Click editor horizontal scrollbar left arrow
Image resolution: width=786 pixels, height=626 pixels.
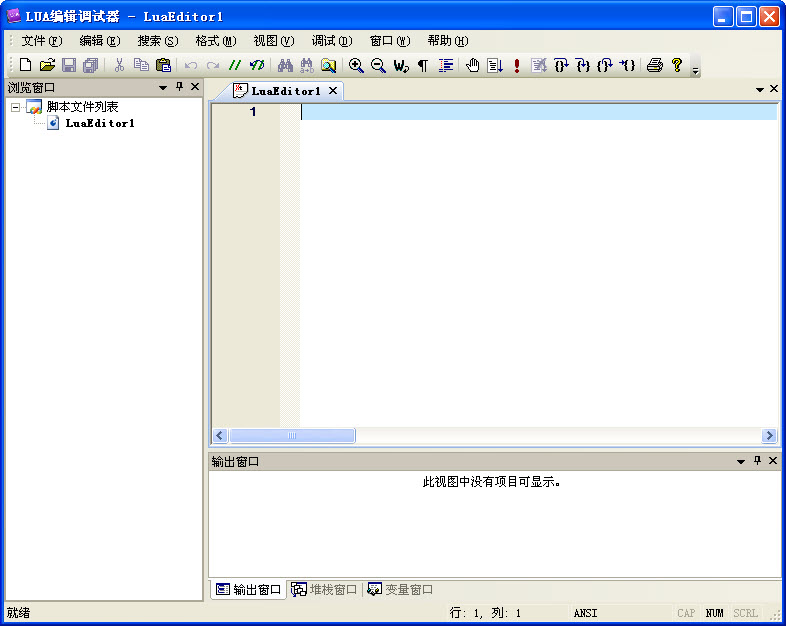click(220, 436)
